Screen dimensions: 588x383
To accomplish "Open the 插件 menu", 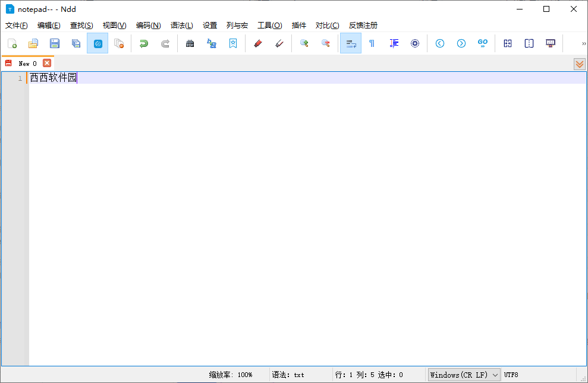I will 299,26.
